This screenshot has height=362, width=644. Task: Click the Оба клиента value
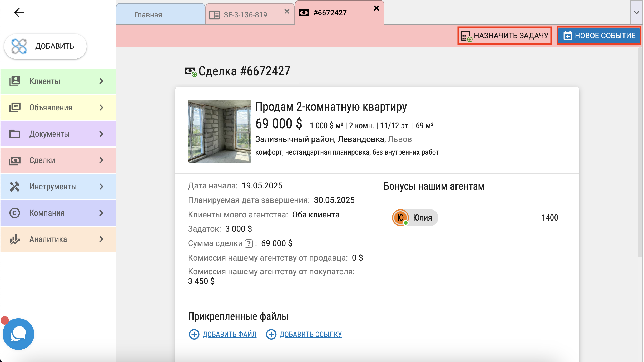click(x=316, y=215)
